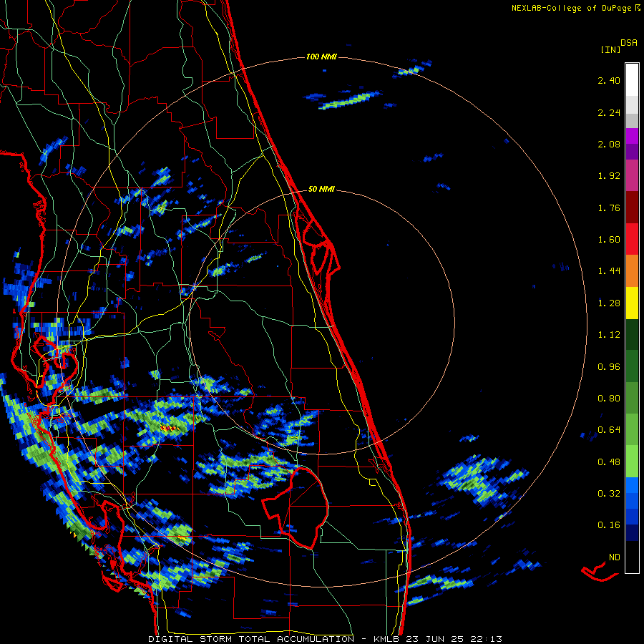The image size is (644, 644).
Task: Click the 1.92 legend value
Action: coord(609,176)
